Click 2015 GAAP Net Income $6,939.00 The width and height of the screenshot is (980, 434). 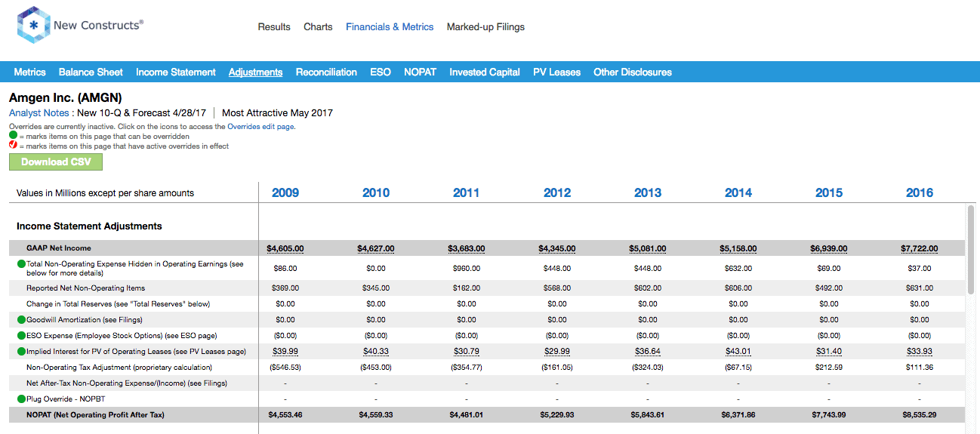click(829, 248)
